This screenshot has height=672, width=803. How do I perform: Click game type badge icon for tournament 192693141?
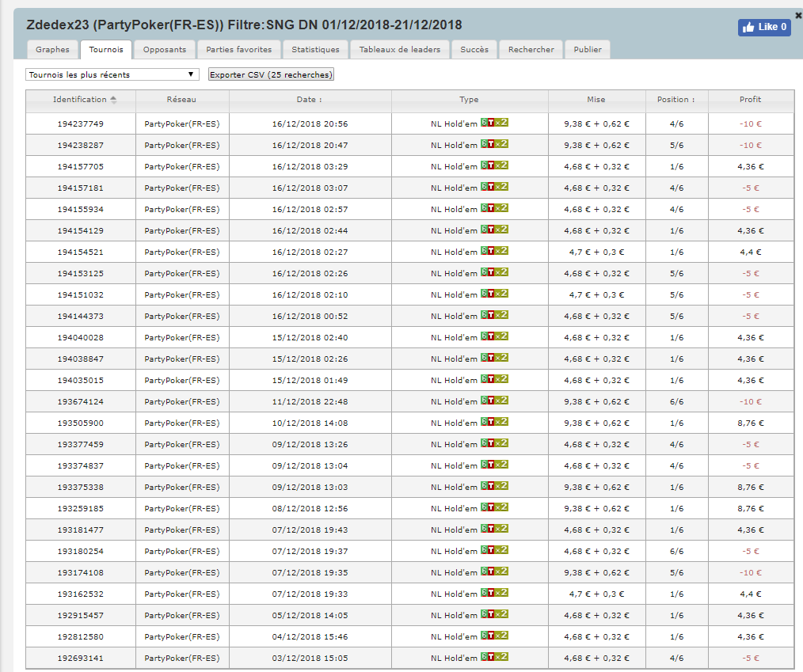click(x=494, y=657)
